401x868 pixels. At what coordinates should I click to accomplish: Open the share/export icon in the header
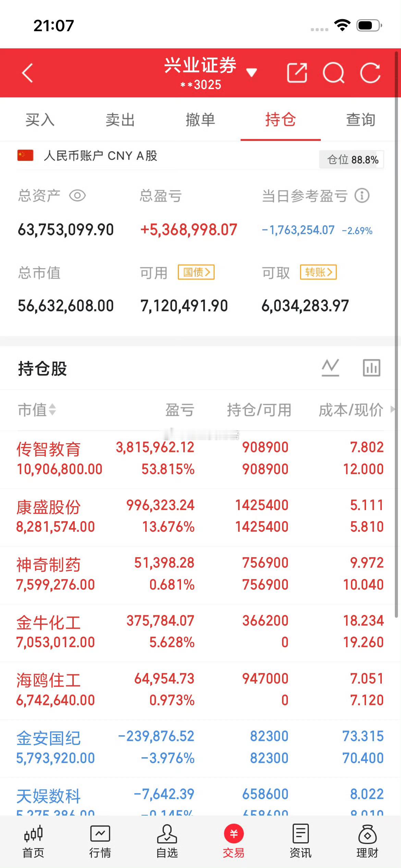[297, 73]
